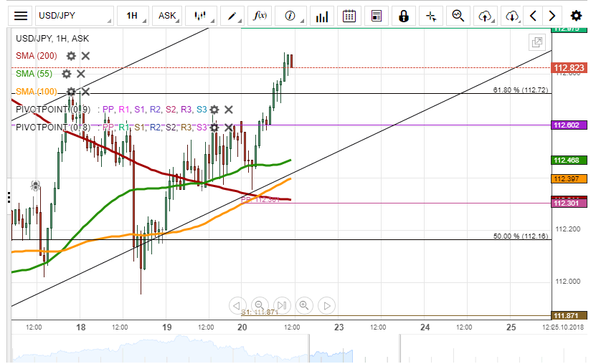Image resolution: width=596 pixels, height=364 pixels.
Task: Open the USD/JPY instrument dropdown
Action: [74, 15]
